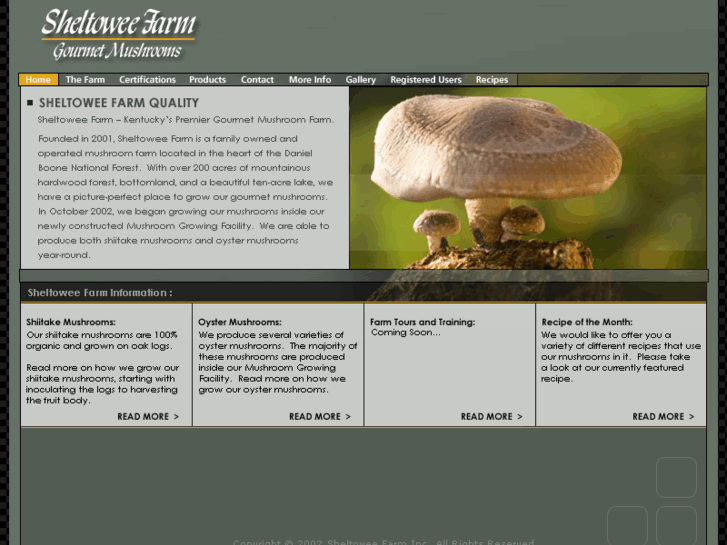Click the Kentucky's Premier Gourmet Mushroom Farm tagline
The height and width of the screenshot is (545, 727).
[x=185, y=120]
